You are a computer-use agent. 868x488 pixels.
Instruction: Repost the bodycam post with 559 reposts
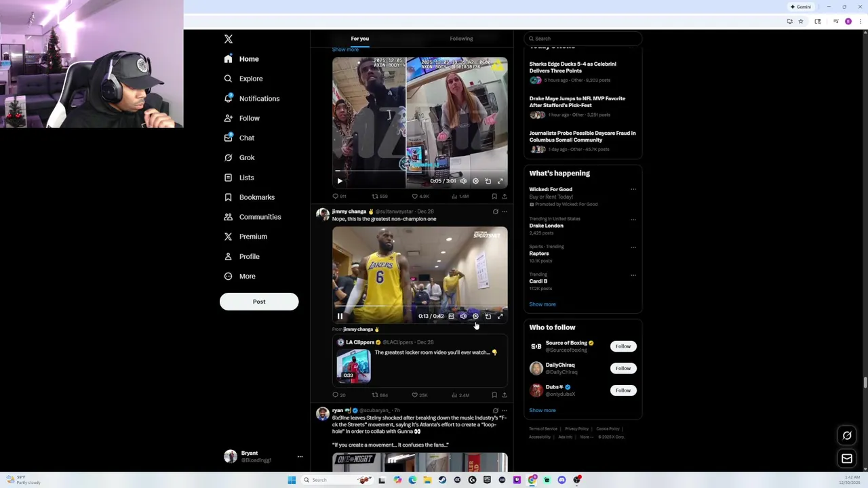pyautogui.click(x=380, y=197)
